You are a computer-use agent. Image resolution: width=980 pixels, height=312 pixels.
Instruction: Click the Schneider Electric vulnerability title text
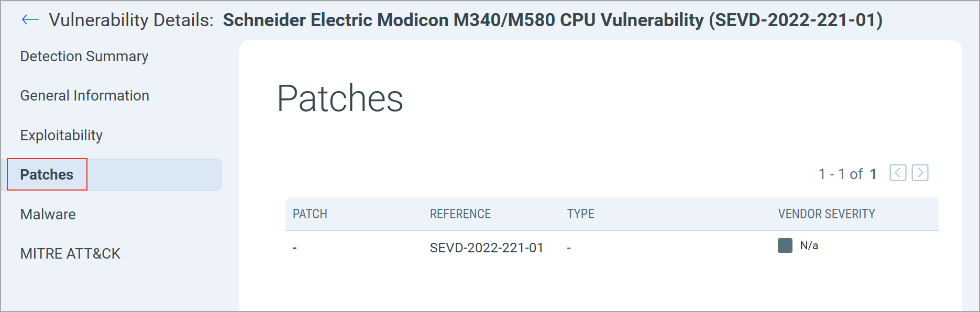pyautogui.click(x=553, y=20)
